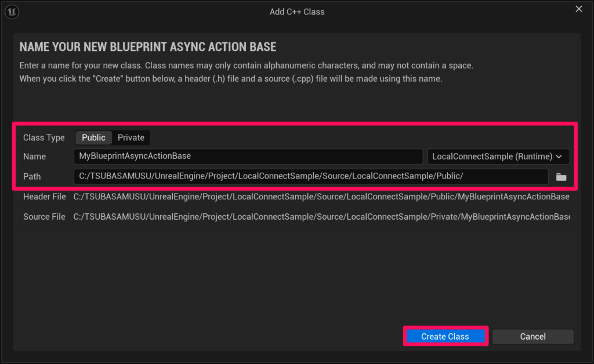Focus the Path text field

(310, 176)
